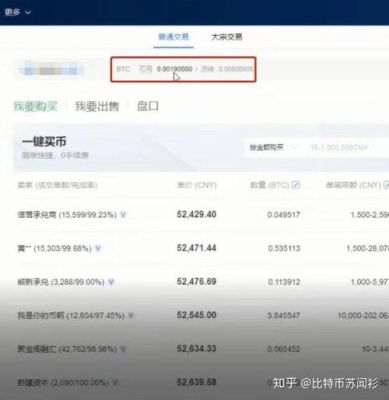The height and width of the screenshot is (400, 389).
Task: Click verified icon beside seller with 2,090 orders
Action: (x=115, y=382)
